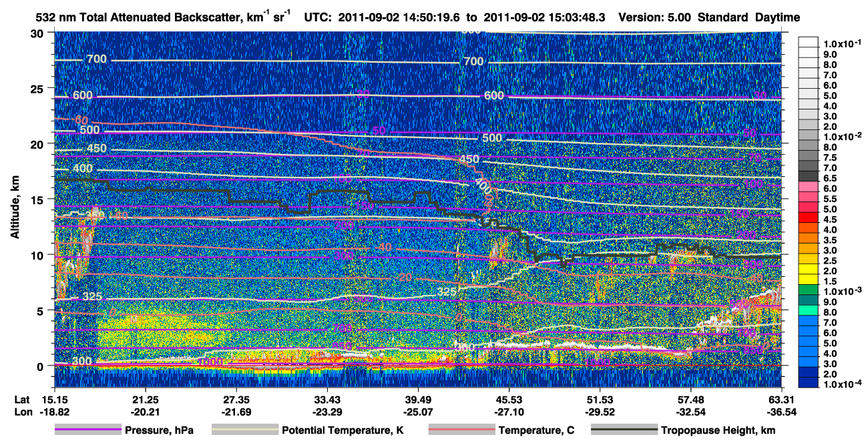Click the Pressure, hPa legend entry

click(x=124, y=430)
